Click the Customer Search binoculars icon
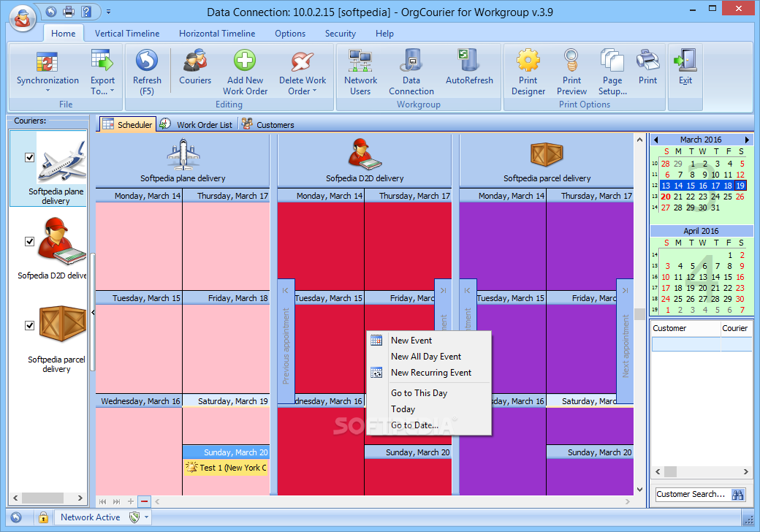Viewport: 760px width, 532px height. point(737,494)
